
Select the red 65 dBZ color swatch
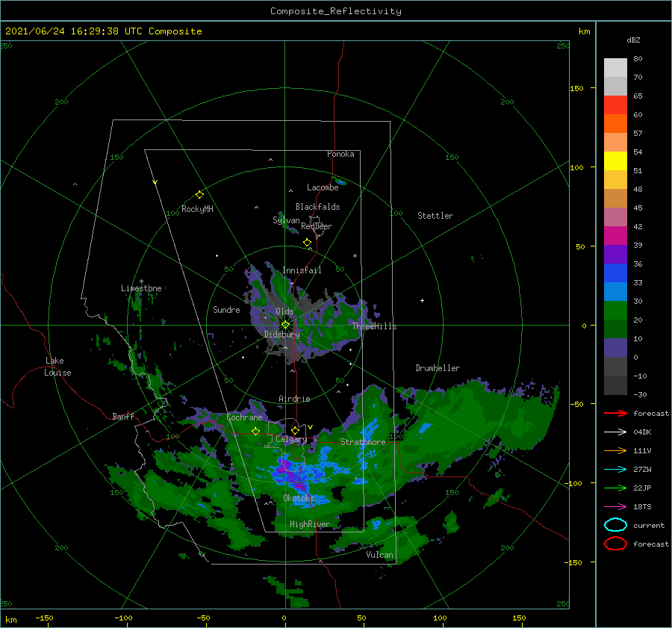coord(615,105)
